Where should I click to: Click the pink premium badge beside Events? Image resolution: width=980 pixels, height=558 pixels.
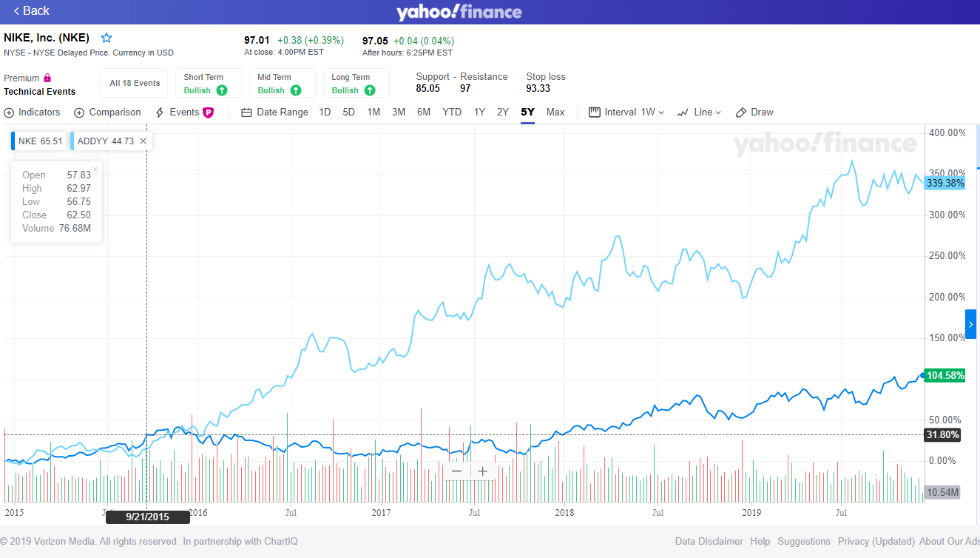click(208, 112)
